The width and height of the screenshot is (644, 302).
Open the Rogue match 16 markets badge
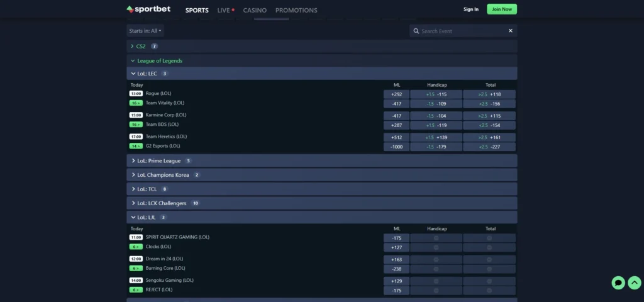pos(136,103)
